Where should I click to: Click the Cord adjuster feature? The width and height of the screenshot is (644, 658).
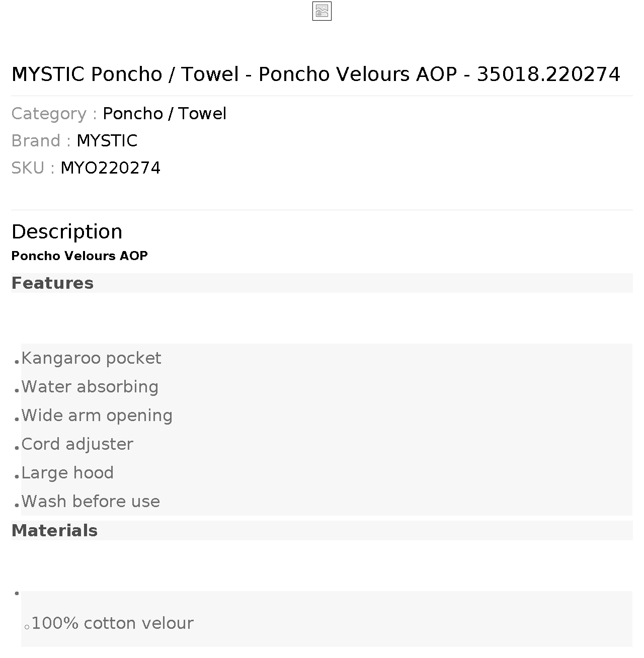tap(77, 444)
